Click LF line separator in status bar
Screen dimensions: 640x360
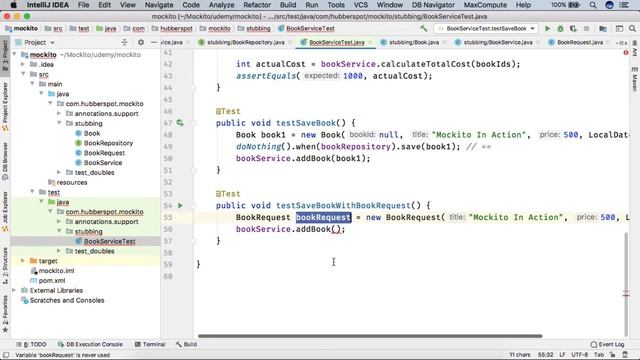click(562, 355)
